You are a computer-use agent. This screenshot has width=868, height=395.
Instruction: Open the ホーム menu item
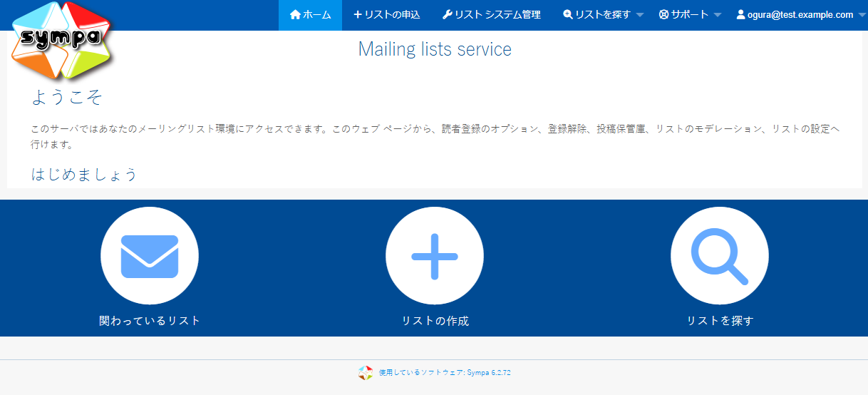click(310, 14)
